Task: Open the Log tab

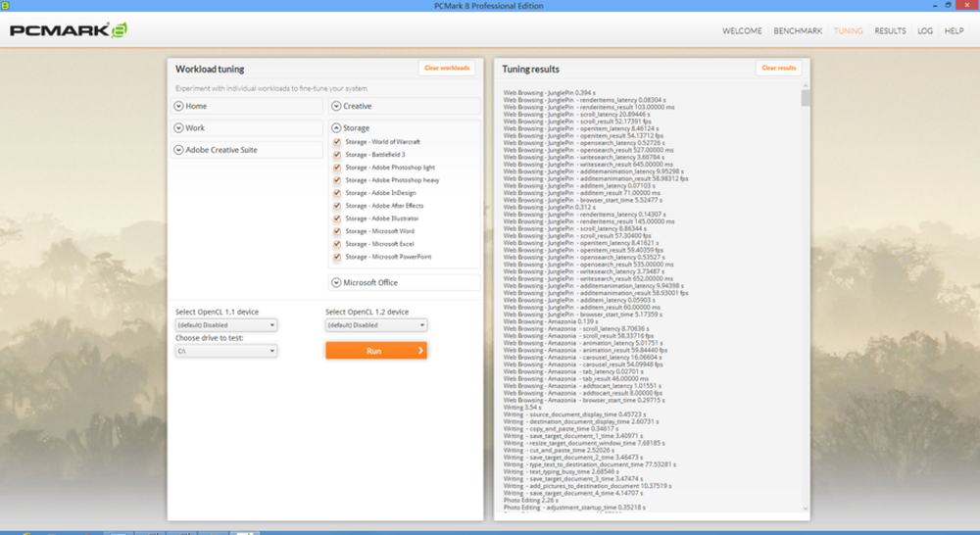Action: (x=925, y=30)
